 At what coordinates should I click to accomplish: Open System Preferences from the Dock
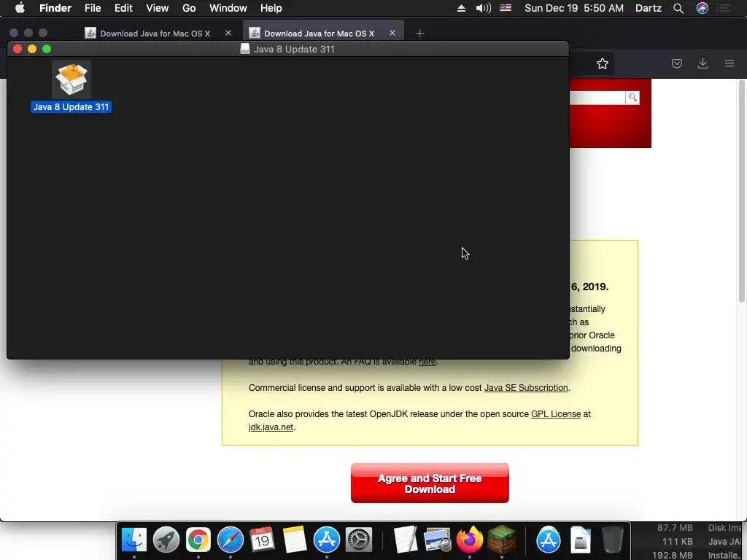359,540
